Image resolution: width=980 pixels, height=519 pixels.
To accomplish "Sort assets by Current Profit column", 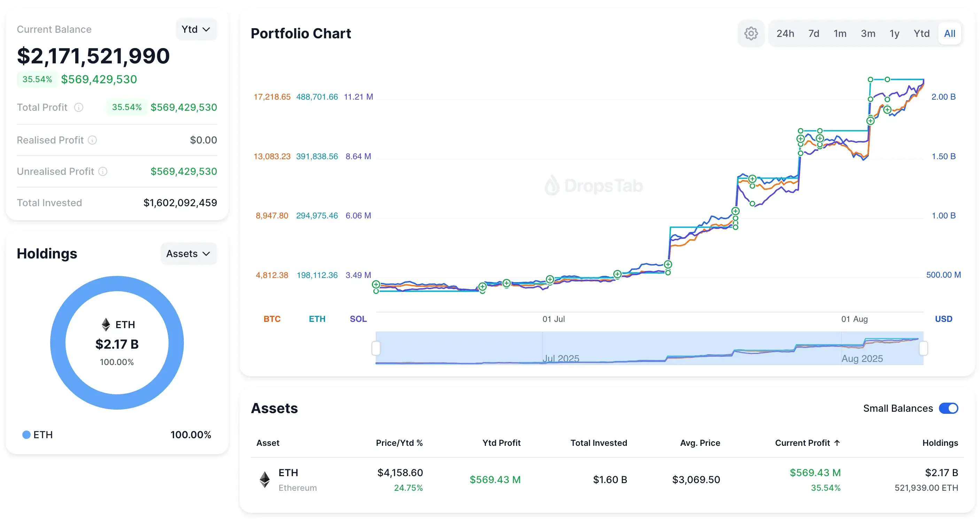I will (x=807, y=443).
